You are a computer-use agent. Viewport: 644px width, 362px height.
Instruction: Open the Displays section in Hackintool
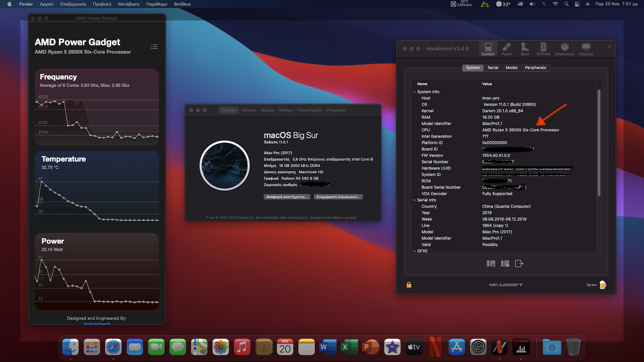tap(586, 49)
